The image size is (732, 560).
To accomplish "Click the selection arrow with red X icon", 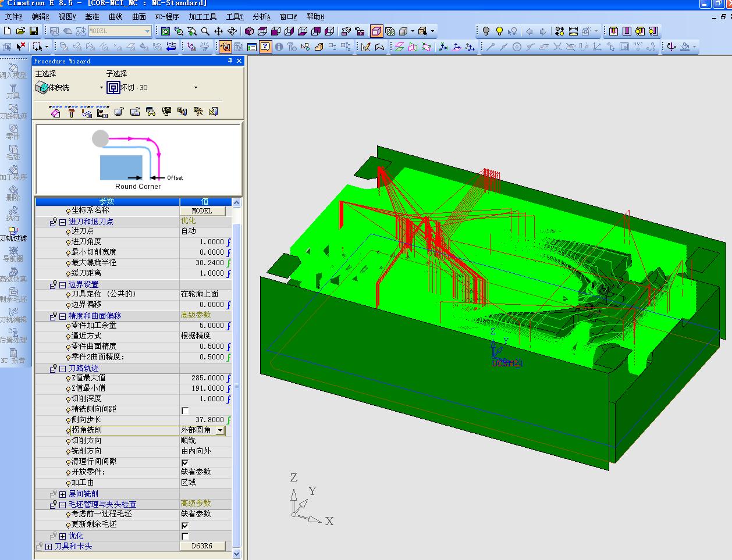I will (x=21, y=47).
